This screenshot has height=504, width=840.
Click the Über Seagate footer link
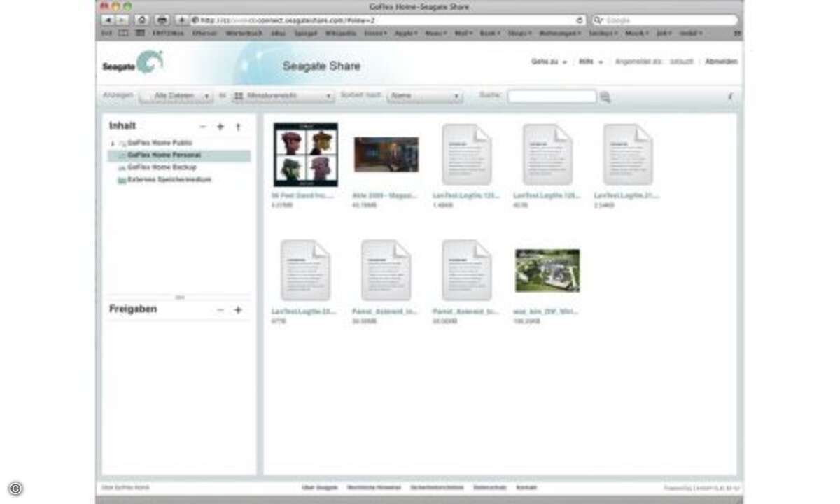coord(319,487)
